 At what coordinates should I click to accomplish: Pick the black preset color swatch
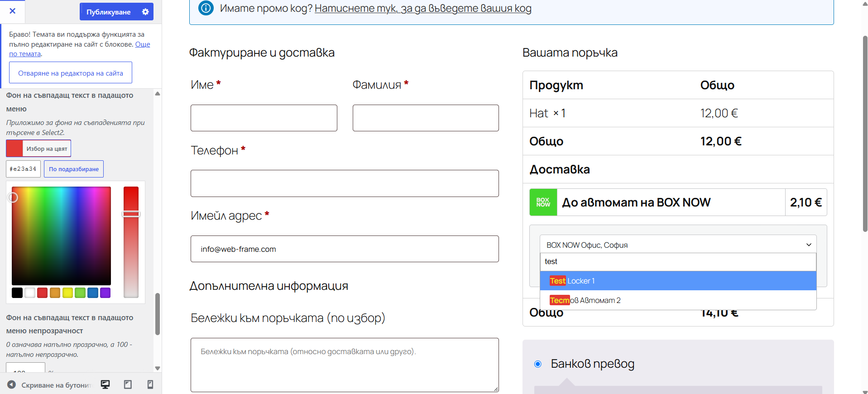click(x=17, y=293)
